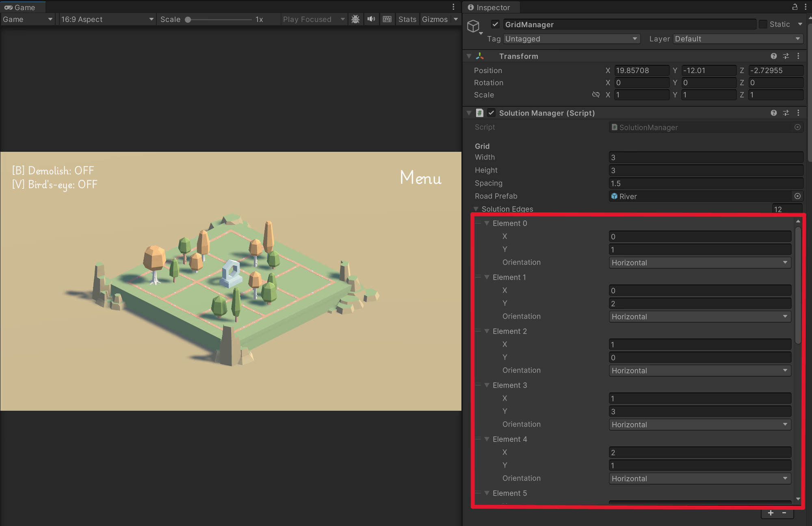
Task: Add a new Solution Edges element with plus
Action: (x=771, y=513)
